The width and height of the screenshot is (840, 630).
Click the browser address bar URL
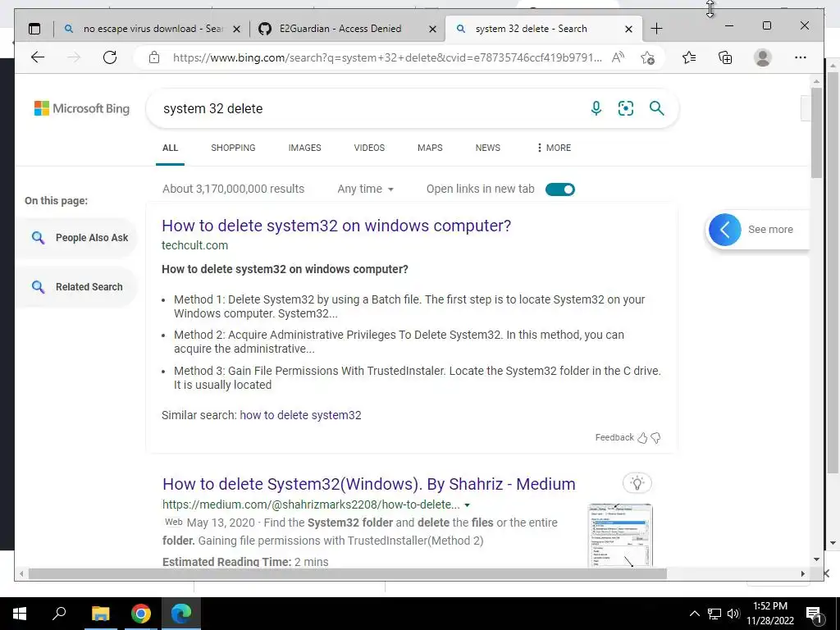[x=387, y=57]
